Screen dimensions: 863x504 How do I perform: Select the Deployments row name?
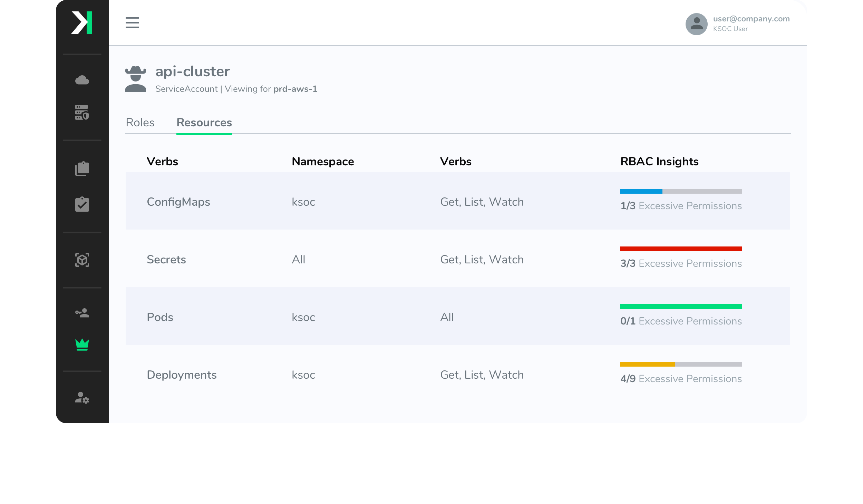pyautogui.click(x=182, y=375)
